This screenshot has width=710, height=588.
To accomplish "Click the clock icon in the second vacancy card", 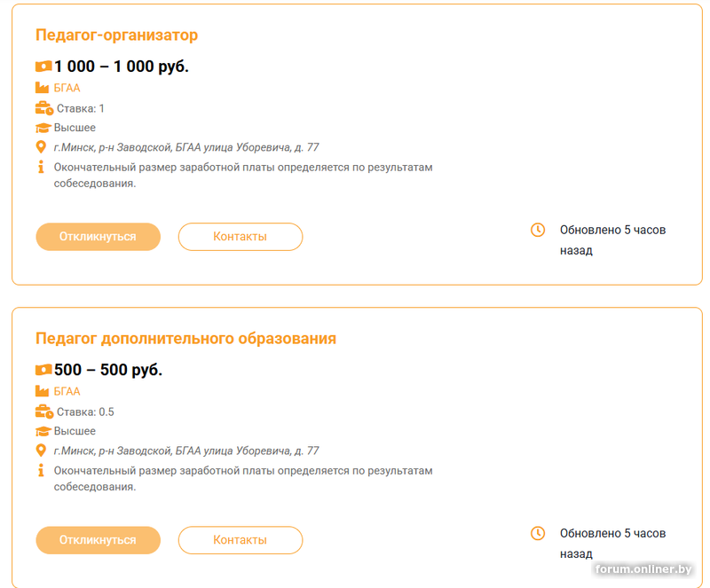I will [538, 533].
